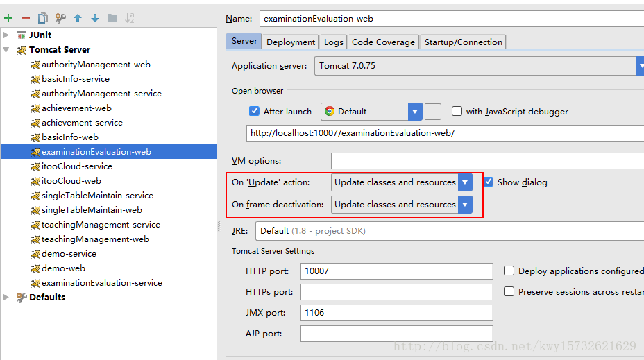644x360 pixels.
Task: Click Tomcat icon beside teachingManagement-web
Action: (x=35, y=240)
